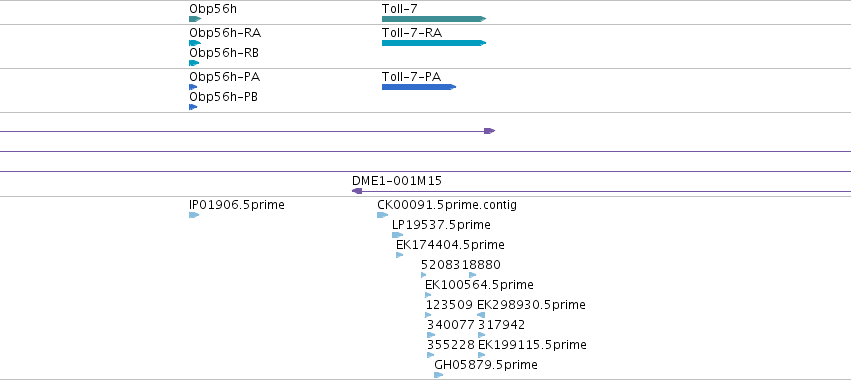
Task: Select the EK100564.5prime EST marker
Action: 428,295
